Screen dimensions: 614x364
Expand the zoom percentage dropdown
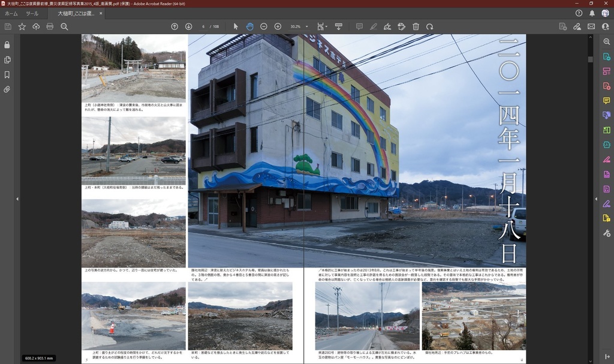[x=306, y=26]
